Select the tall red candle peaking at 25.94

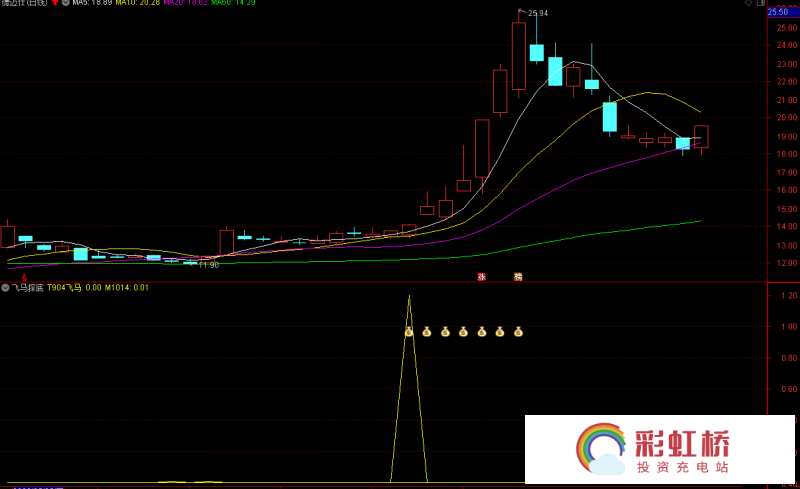[x=519, y=56]
